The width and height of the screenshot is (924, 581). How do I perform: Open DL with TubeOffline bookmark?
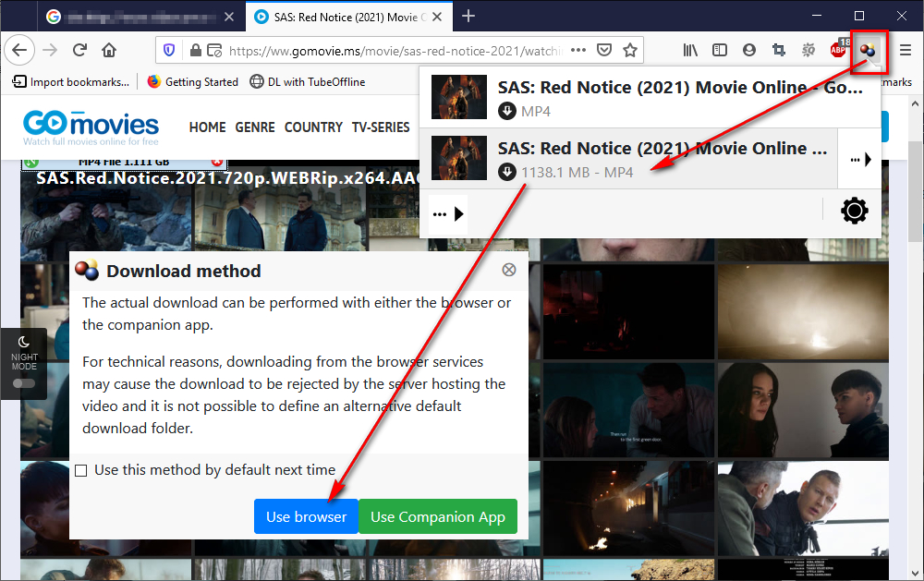(x=308, y=82)
